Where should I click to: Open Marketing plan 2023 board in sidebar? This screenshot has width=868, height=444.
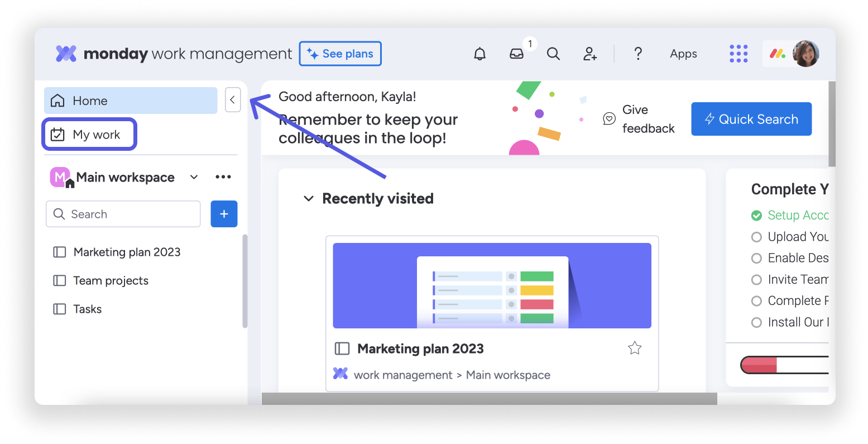pos(127,252)
